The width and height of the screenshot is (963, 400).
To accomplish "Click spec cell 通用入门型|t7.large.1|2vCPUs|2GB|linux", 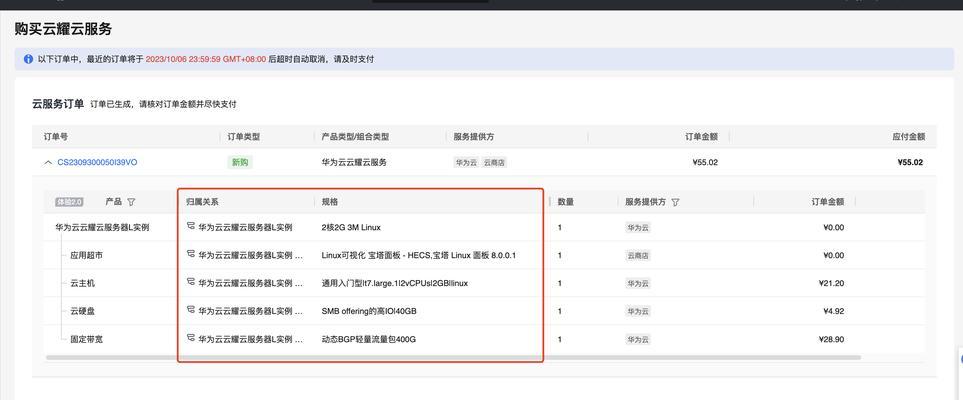I will (395, 283).
